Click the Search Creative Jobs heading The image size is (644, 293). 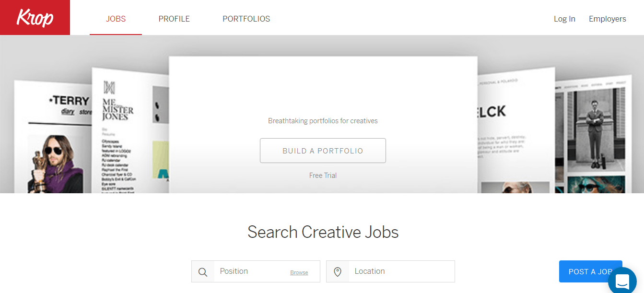click(323, 232)
